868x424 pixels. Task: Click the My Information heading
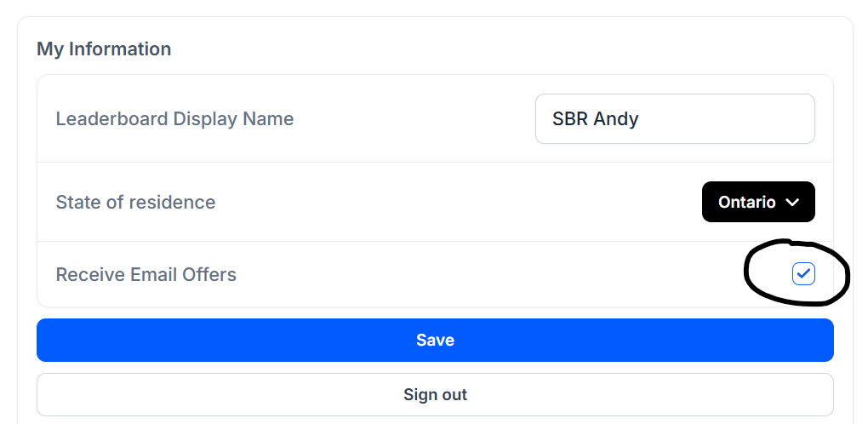pyautogui.click(x=104, y=49)
